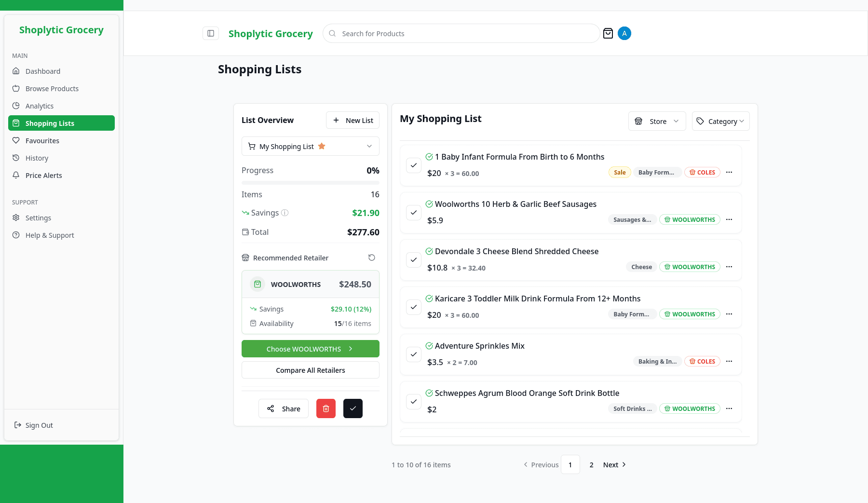The height and width of the screenshot is (503, 868).
Task: Mark list complete with black checkmark button
Action: point(353,408)
